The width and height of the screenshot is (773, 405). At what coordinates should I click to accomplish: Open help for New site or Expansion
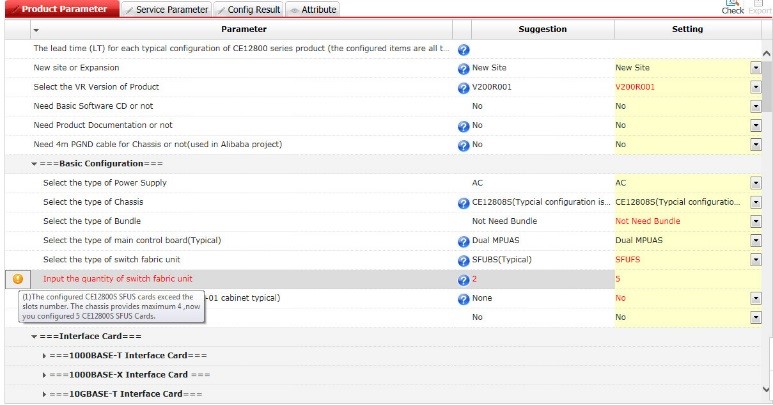click(463, 69)
